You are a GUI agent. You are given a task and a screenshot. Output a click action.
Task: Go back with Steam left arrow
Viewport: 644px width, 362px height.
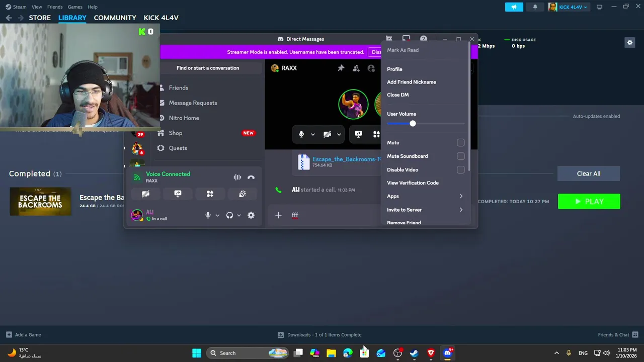[9, 18]
